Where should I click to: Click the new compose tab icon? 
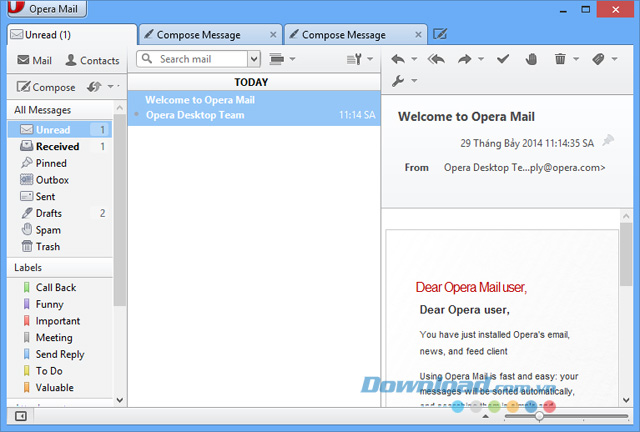pos(440,34)
